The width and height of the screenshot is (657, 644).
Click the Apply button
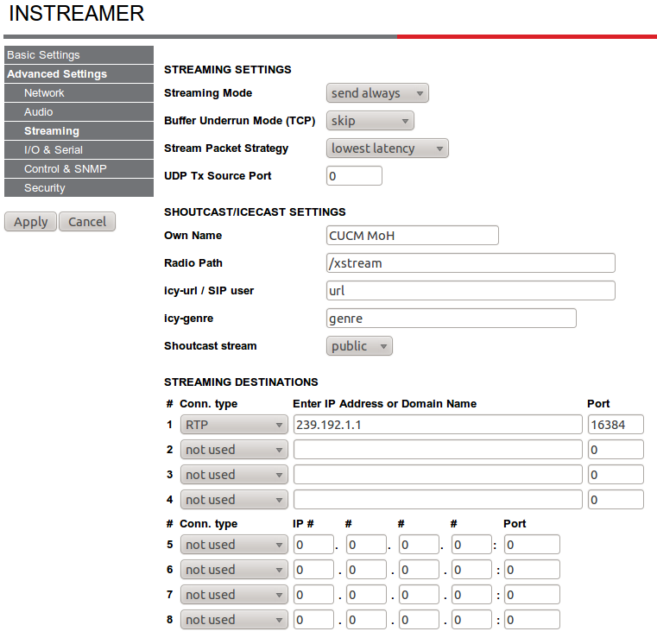coord(30,222)
